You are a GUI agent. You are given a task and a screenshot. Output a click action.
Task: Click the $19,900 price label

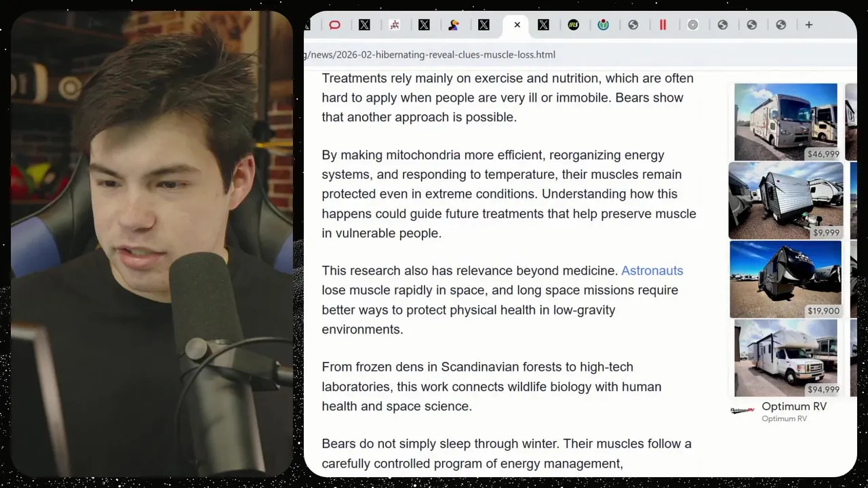823,311
